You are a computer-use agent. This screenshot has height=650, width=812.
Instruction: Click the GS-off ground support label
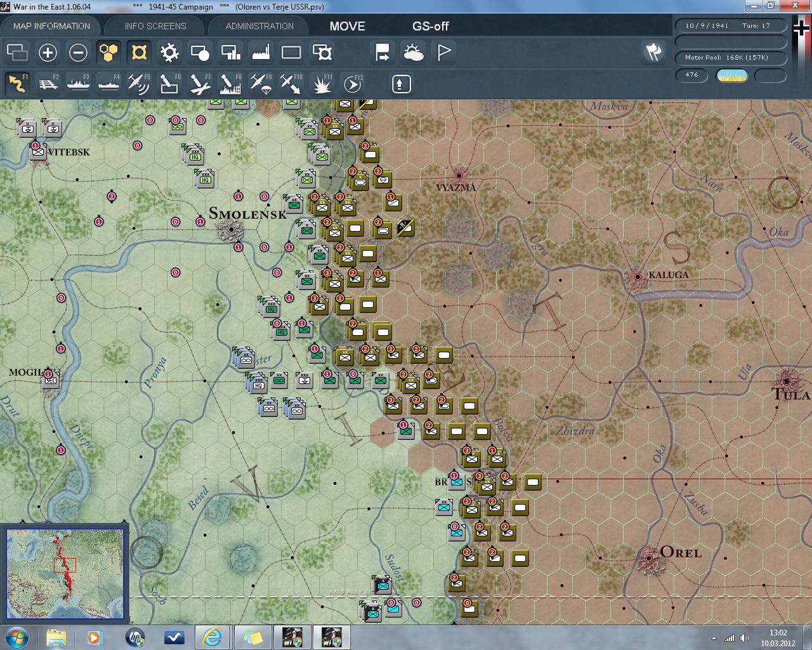point(430,26)
